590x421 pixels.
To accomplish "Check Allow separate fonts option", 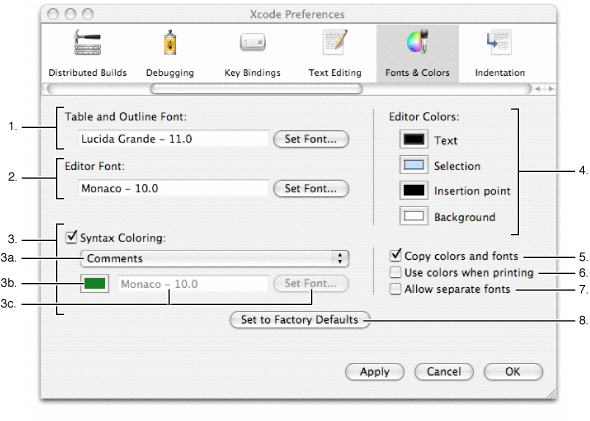I will pos(395,289).
